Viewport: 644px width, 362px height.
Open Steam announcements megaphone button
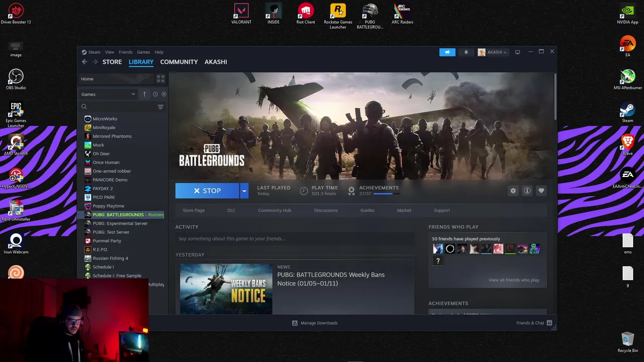(x=447, y=52)
